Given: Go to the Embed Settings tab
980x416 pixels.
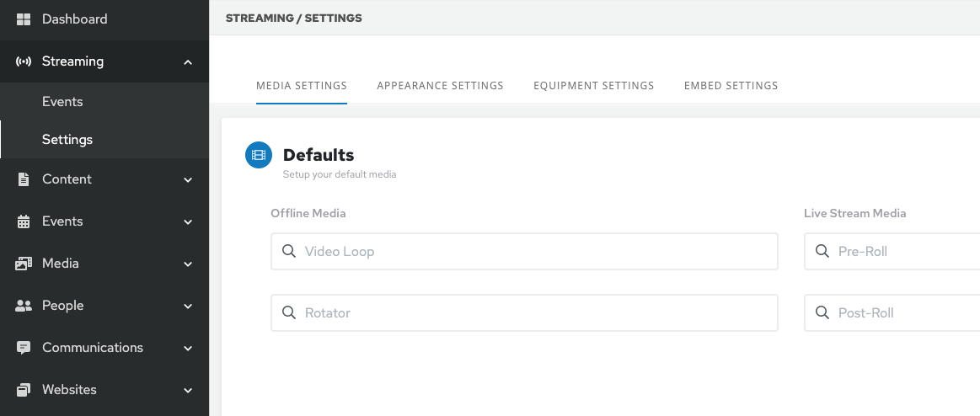Looking at the screenshot, I should pos(731,86).
